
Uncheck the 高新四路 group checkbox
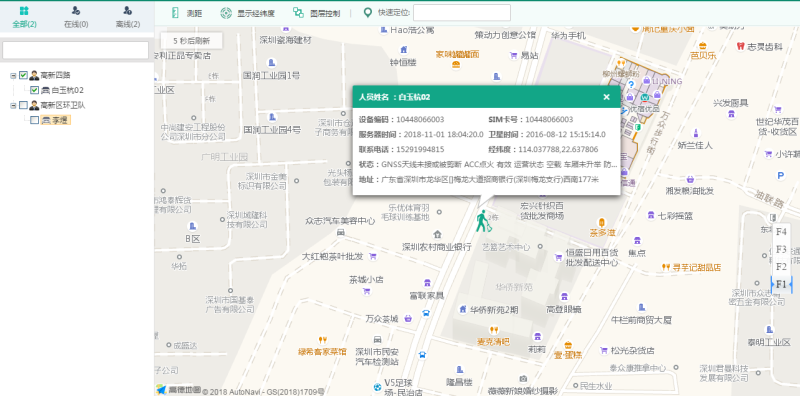[23, 76]
